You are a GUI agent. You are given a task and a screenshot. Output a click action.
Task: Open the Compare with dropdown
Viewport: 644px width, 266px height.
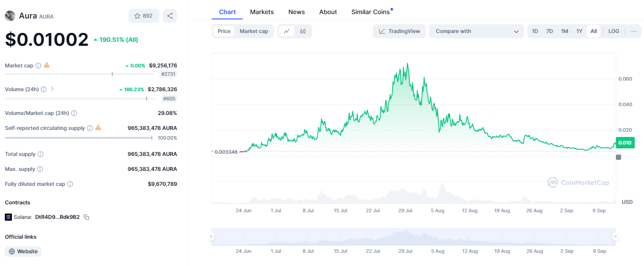476,31
